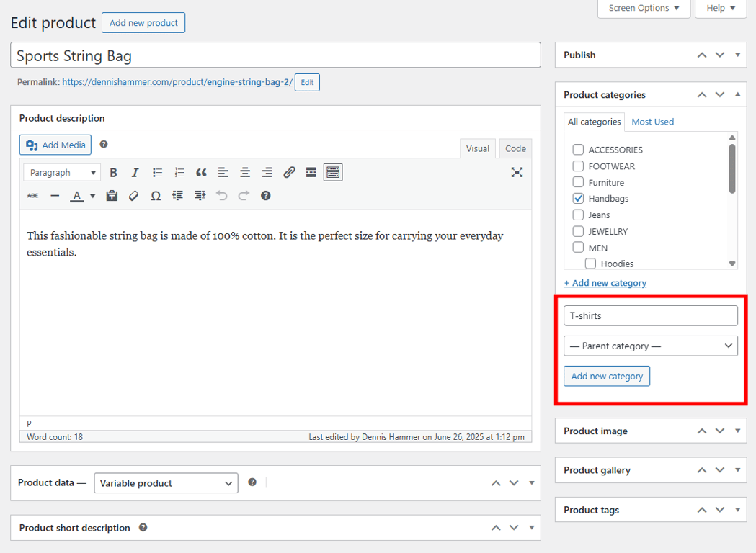Insert a hyperlink in the description

[x=290, y=172]
